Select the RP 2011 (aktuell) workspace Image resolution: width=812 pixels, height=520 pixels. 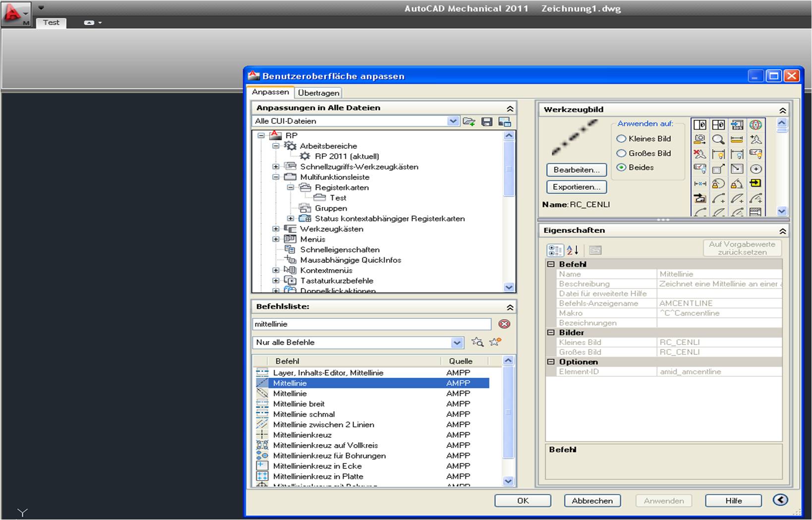pos(347,156)
